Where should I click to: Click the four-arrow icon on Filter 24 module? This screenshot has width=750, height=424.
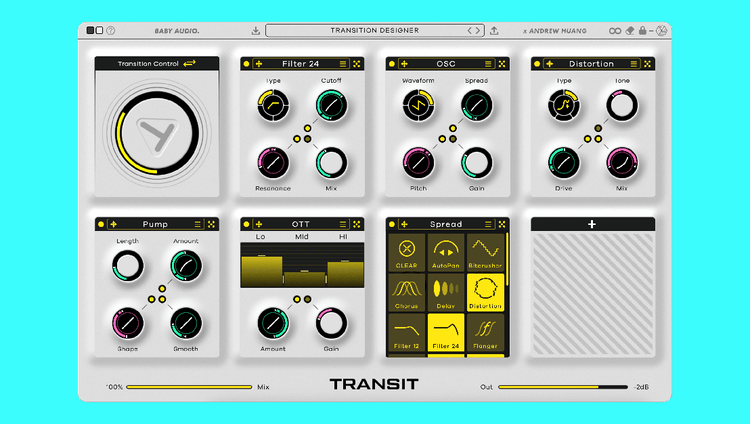[x=357, y=64]
